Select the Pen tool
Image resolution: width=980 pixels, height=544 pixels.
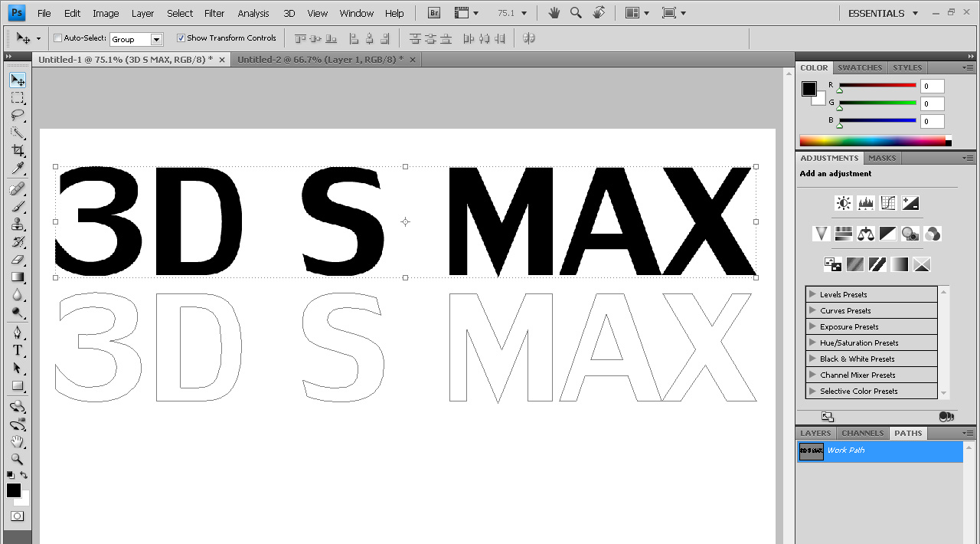point(17,333)
